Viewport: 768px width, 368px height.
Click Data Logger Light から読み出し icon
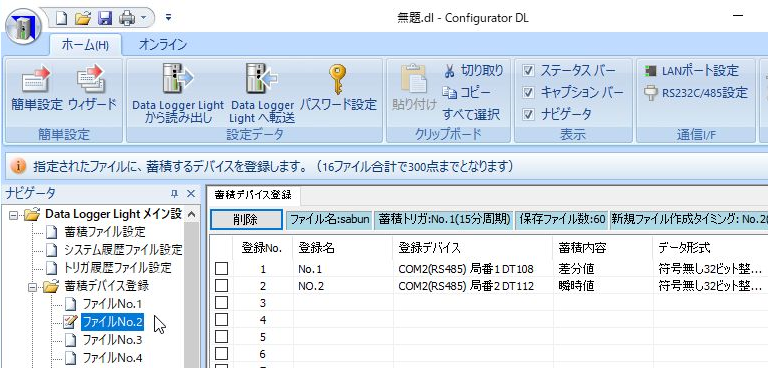(178, 93)
